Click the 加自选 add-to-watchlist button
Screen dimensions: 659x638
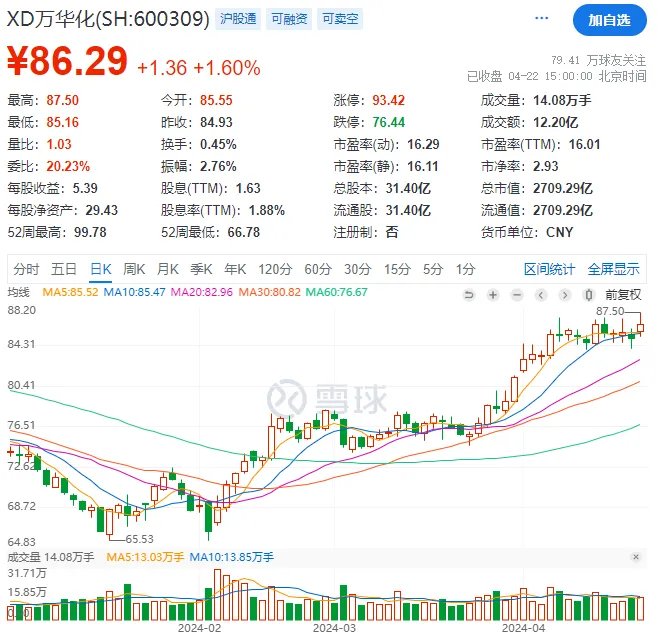click(609, 20)
